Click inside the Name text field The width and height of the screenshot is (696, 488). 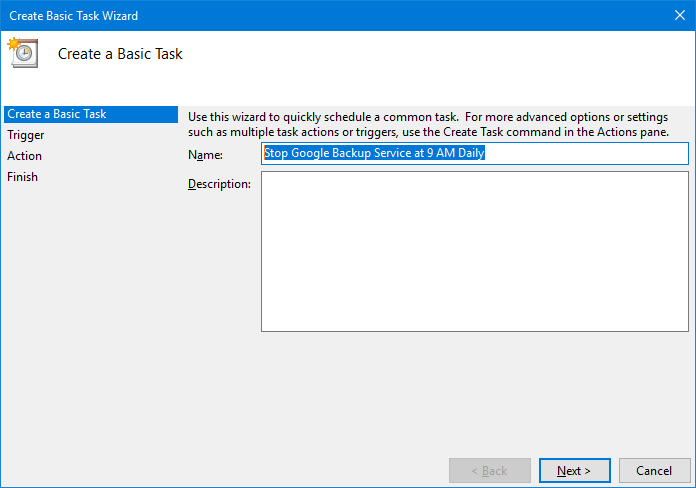[x=475, y=153]
